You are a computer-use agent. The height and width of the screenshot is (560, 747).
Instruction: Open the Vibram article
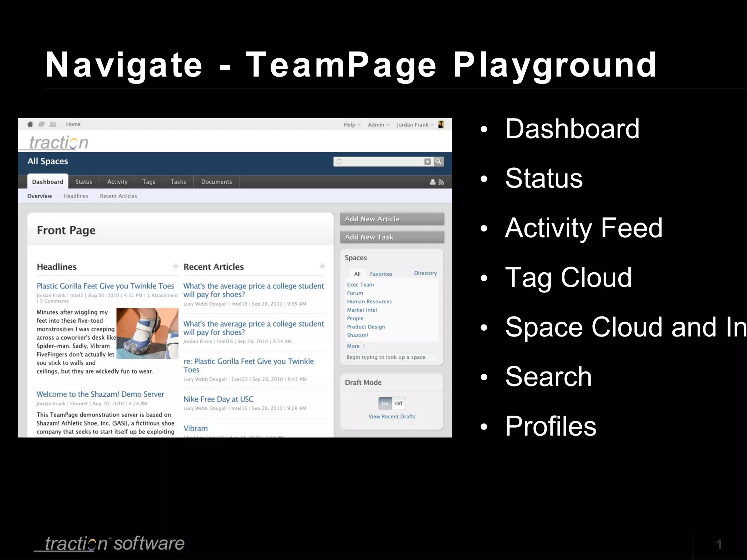[196, 428]
